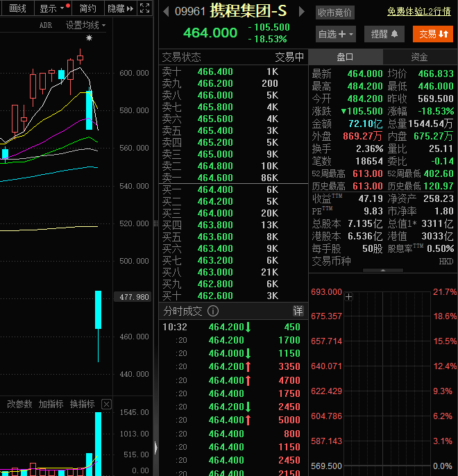Click the stock code 09961
This screenshot has height=476, width=458.
tap(190, 12)
